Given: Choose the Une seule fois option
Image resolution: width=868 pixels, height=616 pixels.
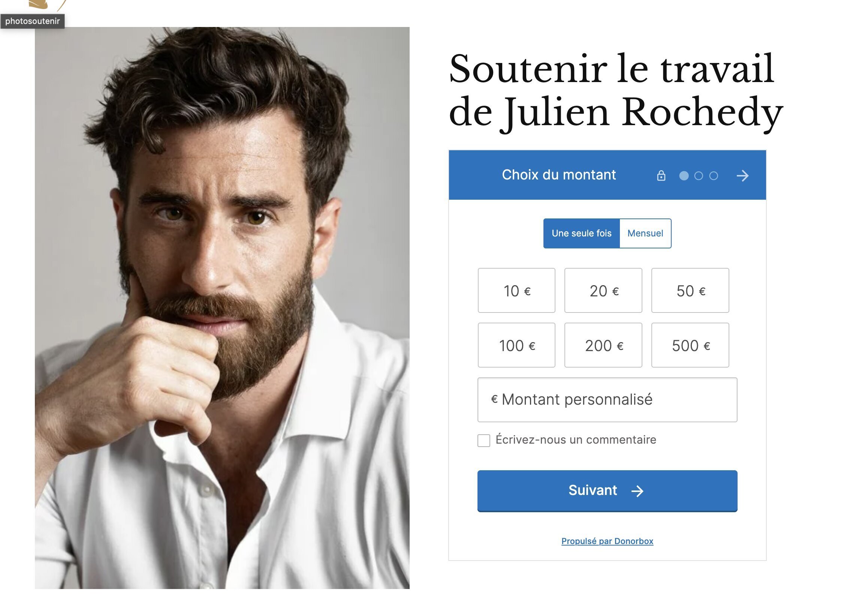Looking at the screenshot, I should pyautogui.click(x=581, y=233).
